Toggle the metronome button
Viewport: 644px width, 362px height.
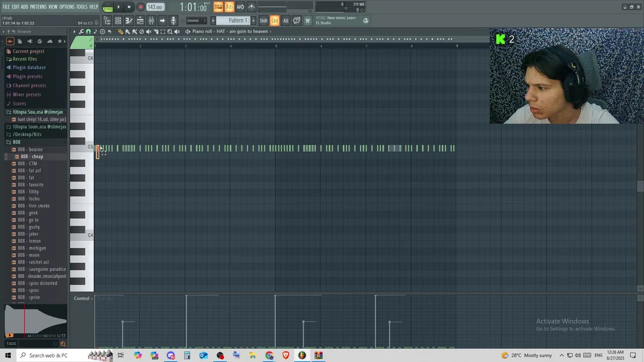[252, 7]
